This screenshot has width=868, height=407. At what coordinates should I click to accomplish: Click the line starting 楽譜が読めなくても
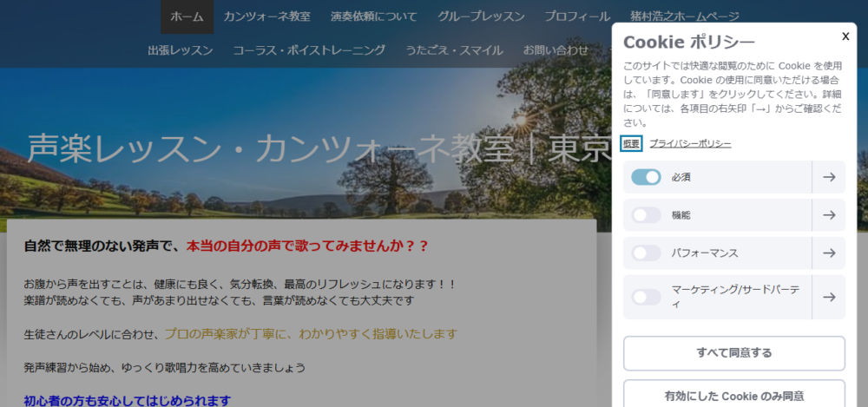click(220, 301)
